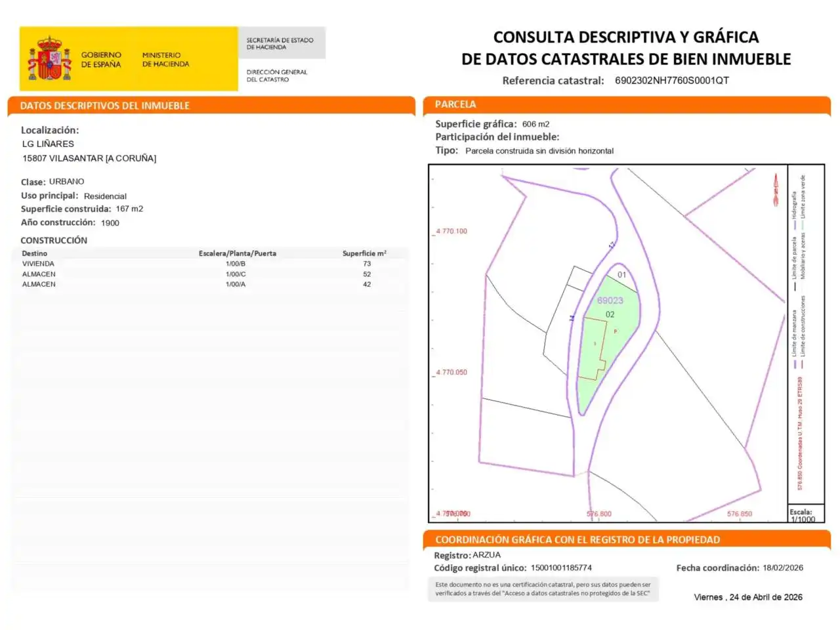This screenshot has height=630, width=840.
Task: Select built surface value "167 m2"
Action: pos(129,209)
